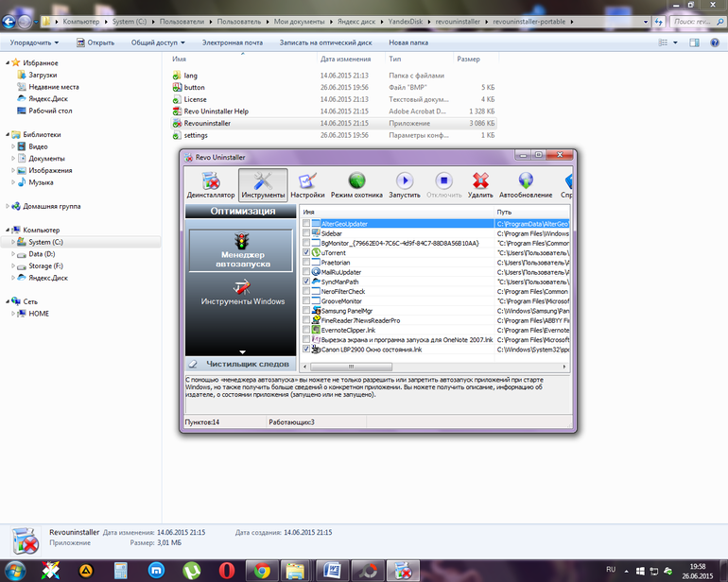Open Explorer help icon
This screenshot has width=728, height=582.
tap(715, 43)
